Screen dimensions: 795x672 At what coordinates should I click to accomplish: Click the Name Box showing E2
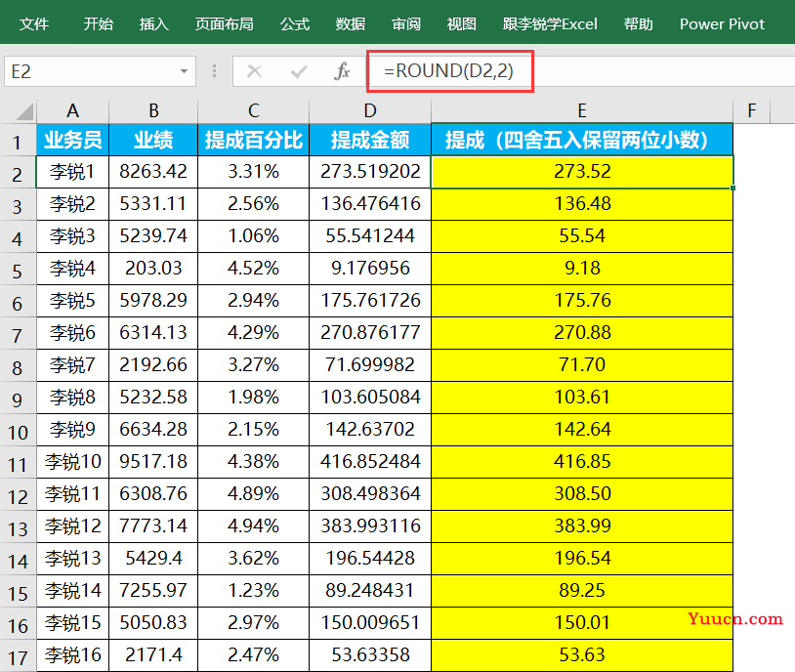point(88,71)
